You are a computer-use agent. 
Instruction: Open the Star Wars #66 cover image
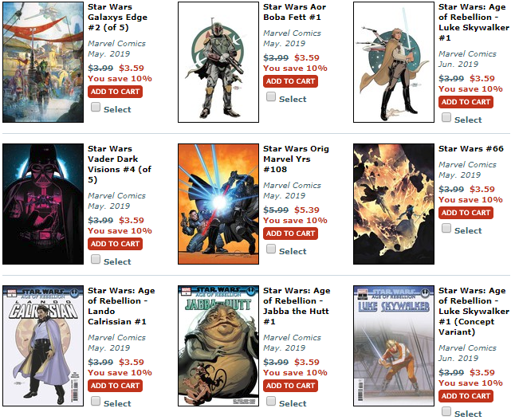(394, 204)
